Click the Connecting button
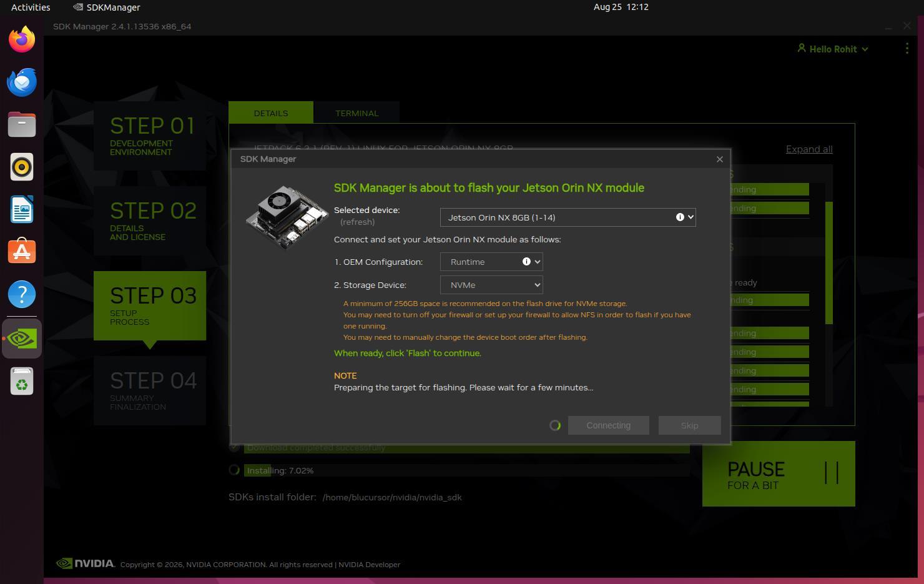The width and height of the screenshot is (924, 584). pyautogui.click(x=609, y=425)
